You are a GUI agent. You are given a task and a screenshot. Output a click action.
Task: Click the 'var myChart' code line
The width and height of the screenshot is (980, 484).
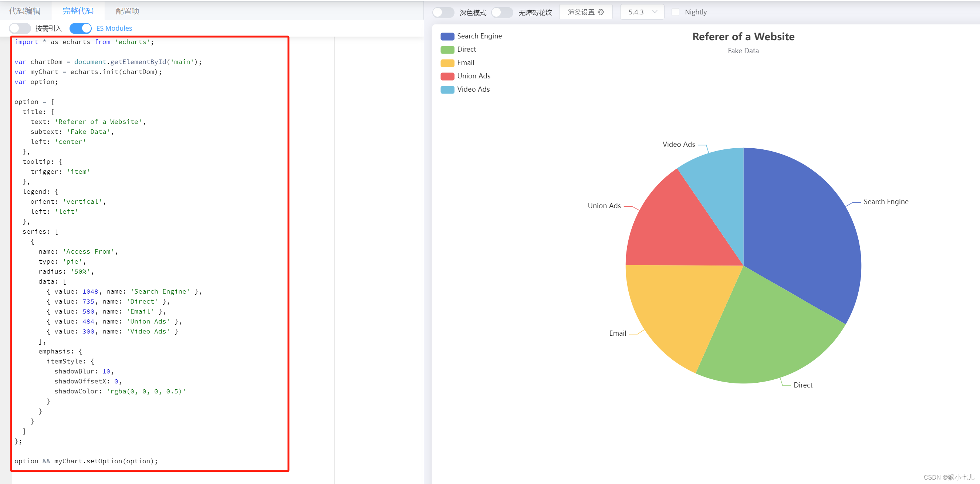pyautogui.click(x=88, y=71)
